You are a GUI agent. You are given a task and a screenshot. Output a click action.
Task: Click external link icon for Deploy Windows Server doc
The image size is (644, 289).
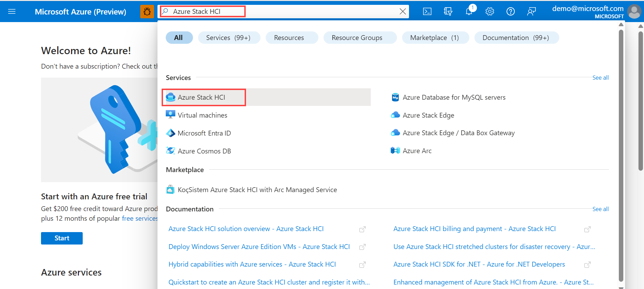[362, 247]
